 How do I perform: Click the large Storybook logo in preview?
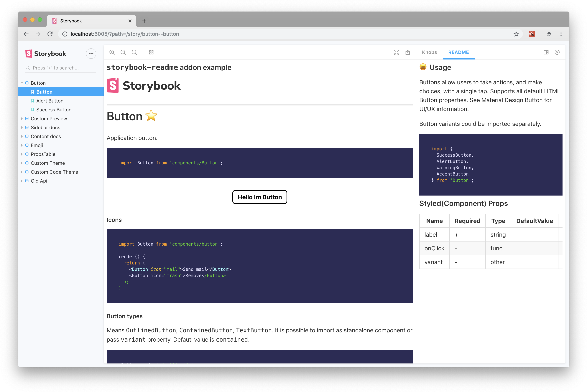pos(144,86)
